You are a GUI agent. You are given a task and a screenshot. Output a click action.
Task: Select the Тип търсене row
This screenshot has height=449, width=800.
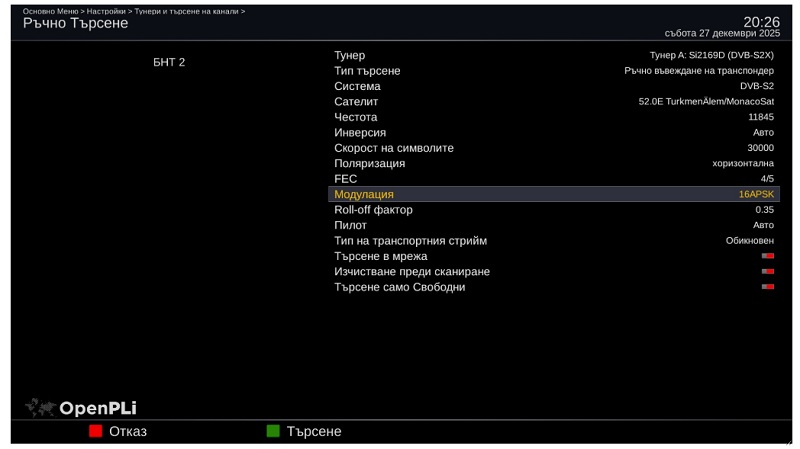(554, 71)
